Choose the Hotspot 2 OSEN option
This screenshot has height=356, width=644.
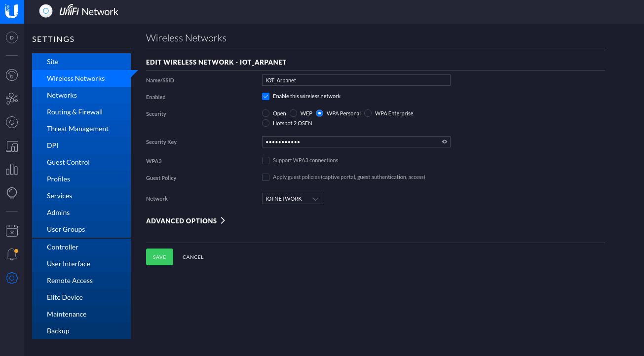(265, 123)
